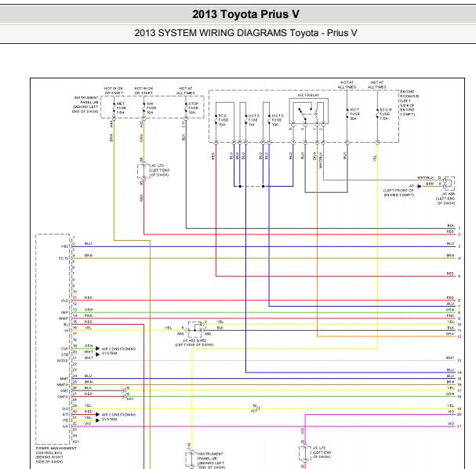
Task: Click the 'HOT AT ALL TIMES' label above ECU-B fuse
Action: pyautogui.click(x=377, y=85)
